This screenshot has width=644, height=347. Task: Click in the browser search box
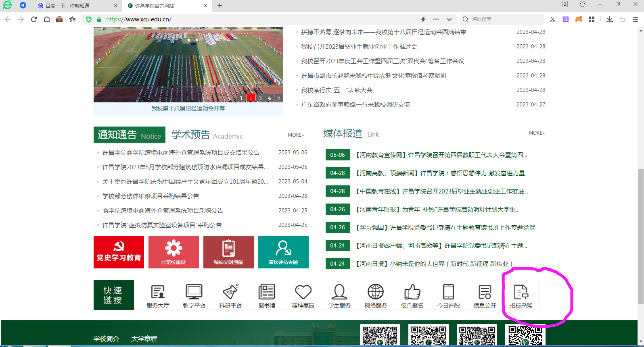(504, 19)
